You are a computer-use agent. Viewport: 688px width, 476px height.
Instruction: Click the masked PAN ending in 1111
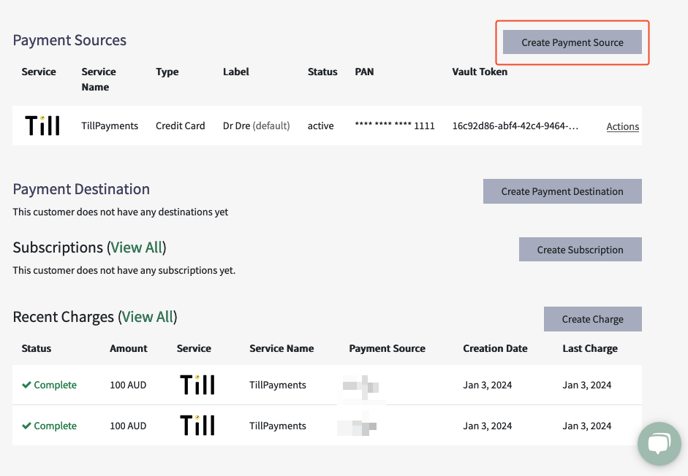pos(395,126)
